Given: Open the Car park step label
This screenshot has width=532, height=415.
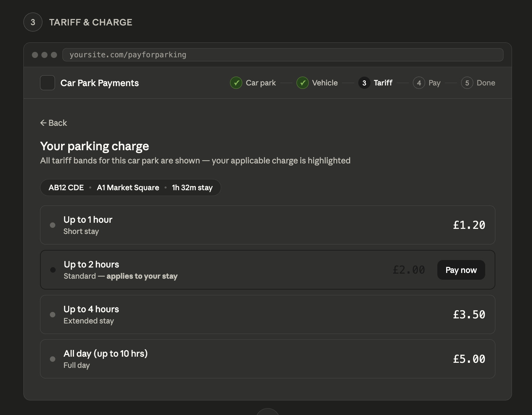Looking at the screenshot, I should pyautogui.click(x=261, y=83).
